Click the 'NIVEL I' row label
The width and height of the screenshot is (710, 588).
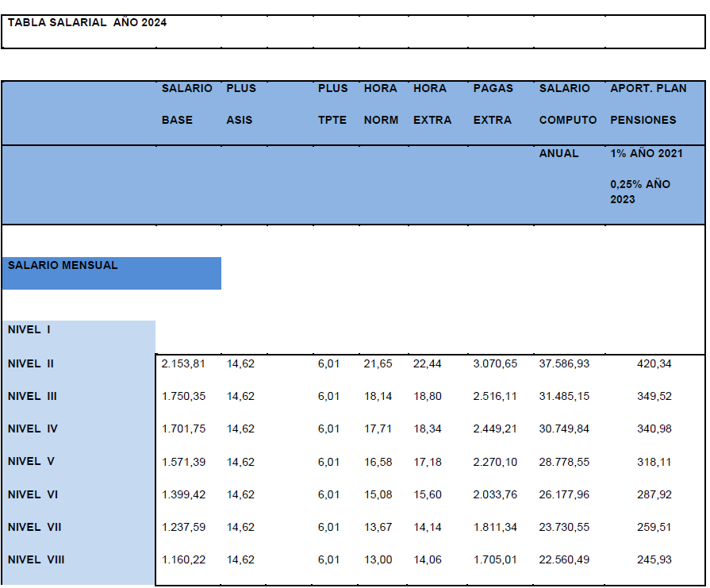[29, 329]
